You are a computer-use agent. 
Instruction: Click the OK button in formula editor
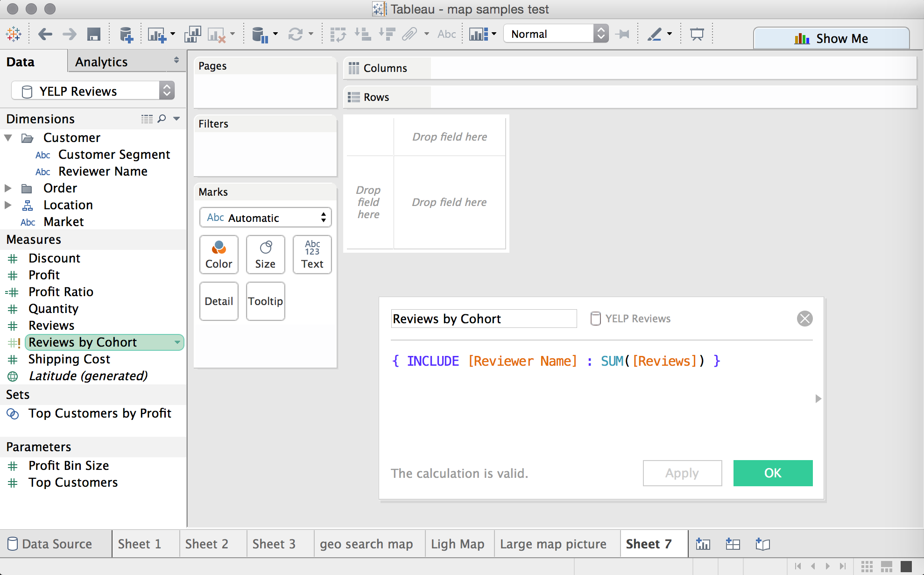coord(772,473)
